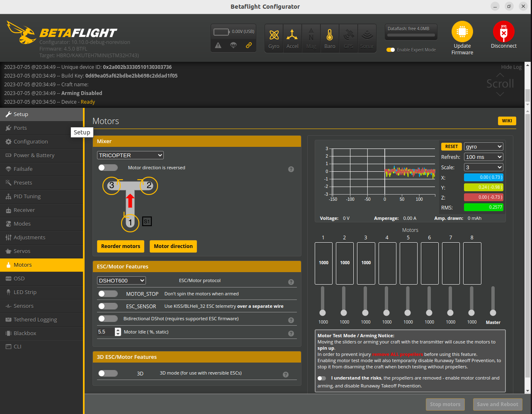This screenshot has height=414, width=532.
Task: Click the Disconnect icon
Action: (503, 32)
